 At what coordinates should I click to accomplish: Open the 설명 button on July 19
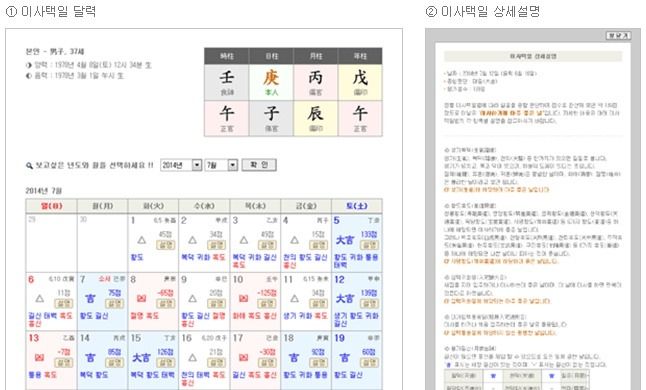click(369, 362)
